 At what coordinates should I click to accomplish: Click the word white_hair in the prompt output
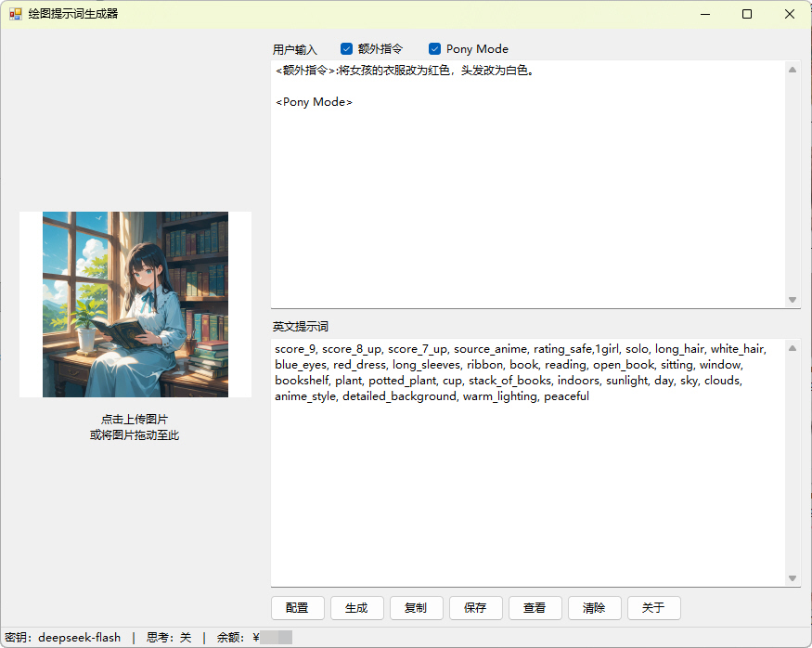click(738, 349)
